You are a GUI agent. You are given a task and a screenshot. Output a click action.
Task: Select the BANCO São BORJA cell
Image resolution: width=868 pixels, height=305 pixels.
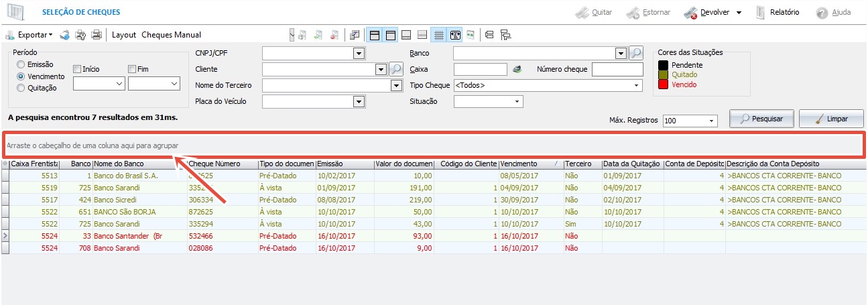pyautogui.click(x=139, y=212)
